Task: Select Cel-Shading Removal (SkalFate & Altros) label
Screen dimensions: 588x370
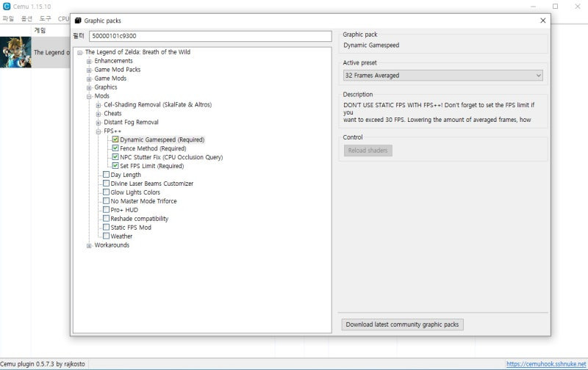Action: (157, 104)
